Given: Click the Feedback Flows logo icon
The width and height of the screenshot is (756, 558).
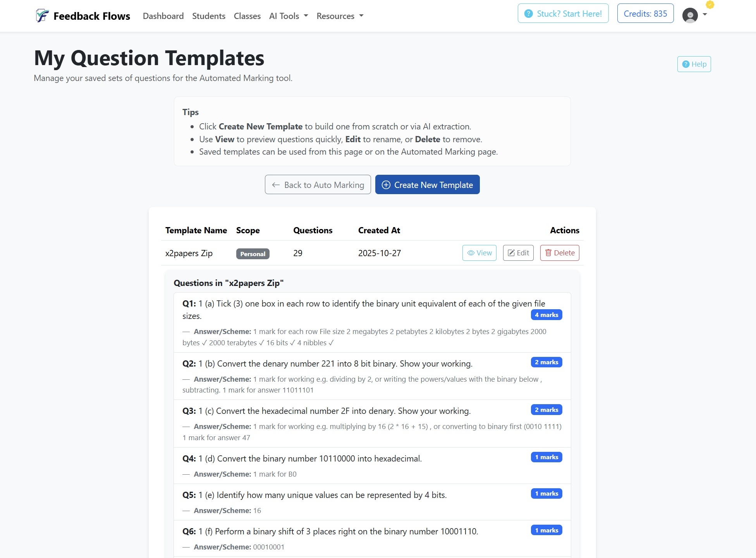Looking at the screenshot, I should 42,16.
